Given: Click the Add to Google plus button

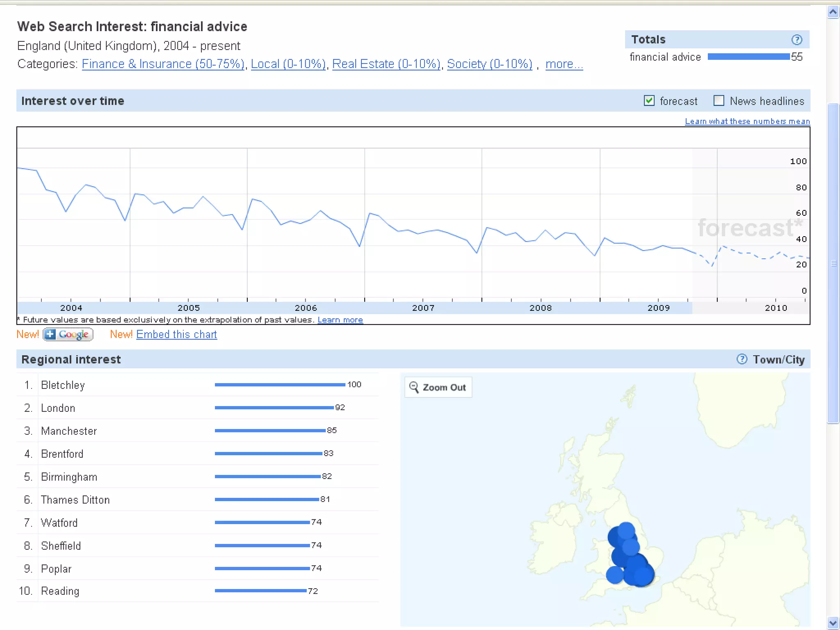Looking at the screenshot, I should point(68,334).
